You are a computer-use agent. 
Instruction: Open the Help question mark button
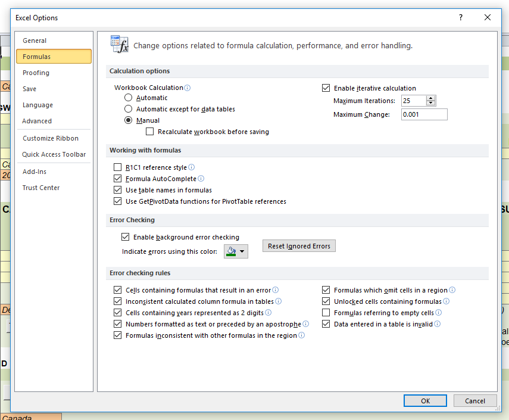(x=461, y=17)
